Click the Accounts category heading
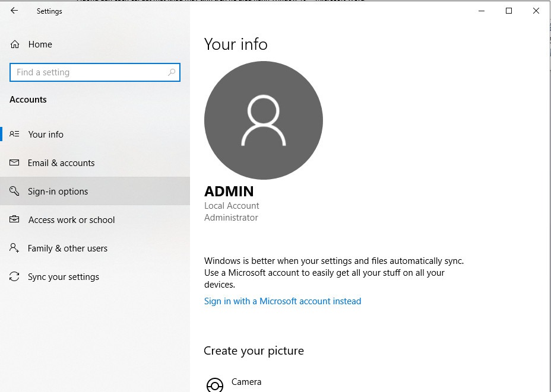 point(28,100)
